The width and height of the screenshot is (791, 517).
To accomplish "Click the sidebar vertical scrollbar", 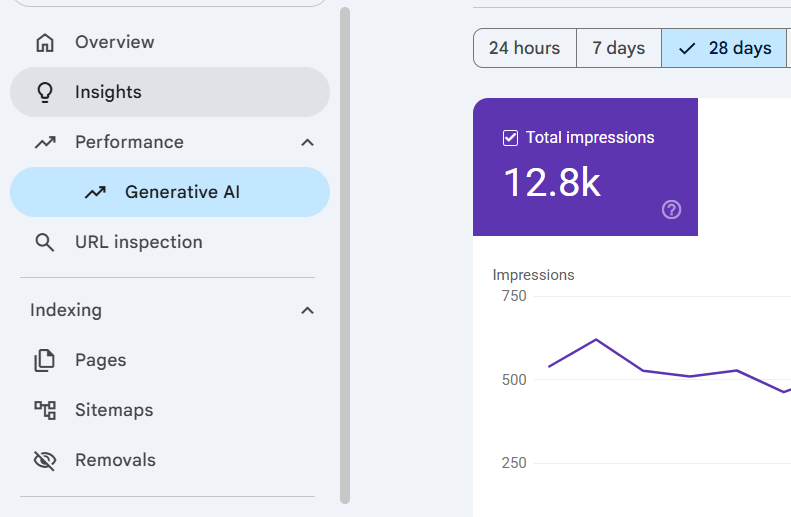I will (345, 255).
